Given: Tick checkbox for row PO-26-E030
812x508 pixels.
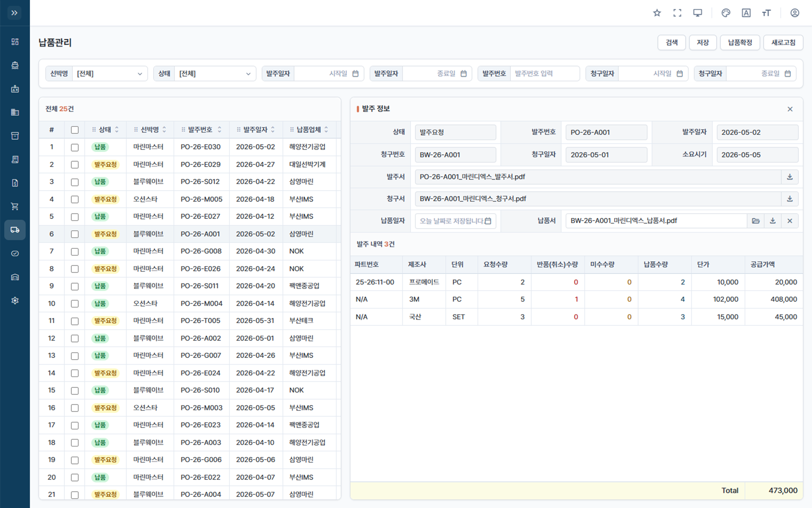Looking at the screenshot, I should click(x=75, y=147).
